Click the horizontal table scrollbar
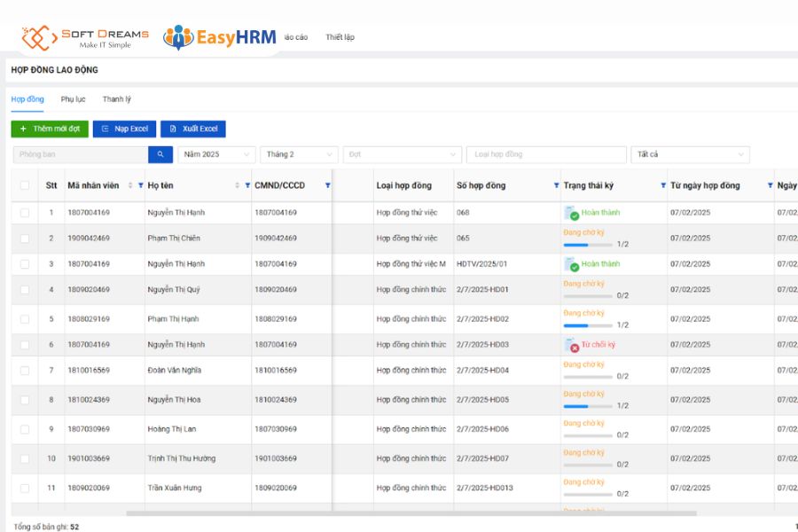Image resolution: width=798 pixels, height=532 pixels. 411,513
